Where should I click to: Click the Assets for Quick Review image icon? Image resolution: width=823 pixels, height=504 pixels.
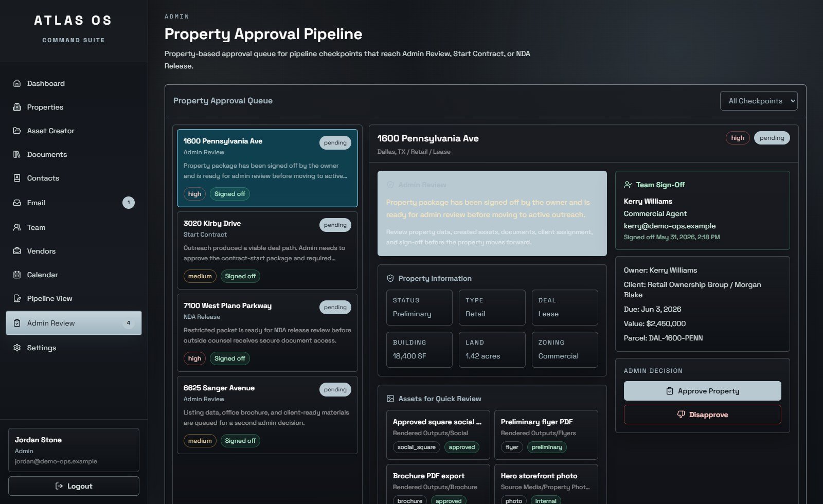(390, 399)
